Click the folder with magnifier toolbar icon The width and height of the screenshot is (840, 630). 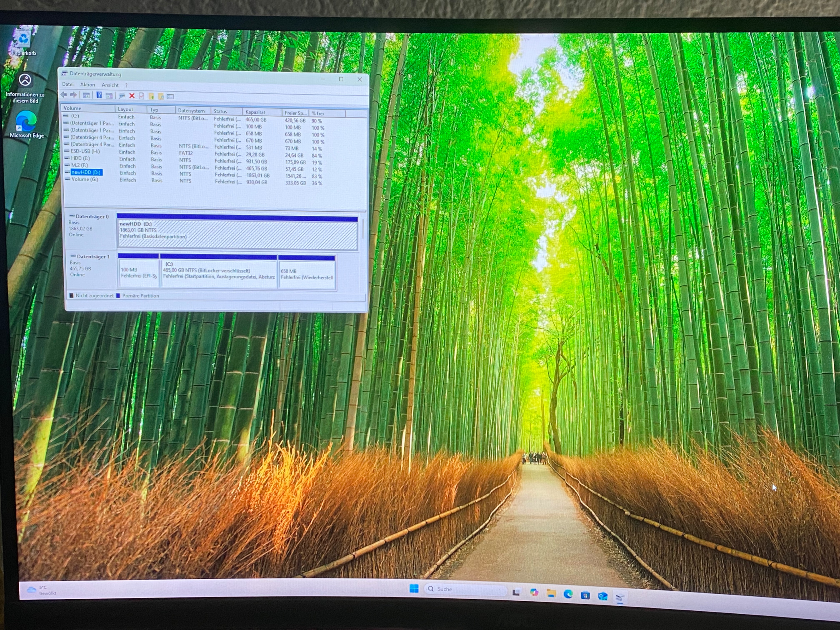(x=161, y=96)
